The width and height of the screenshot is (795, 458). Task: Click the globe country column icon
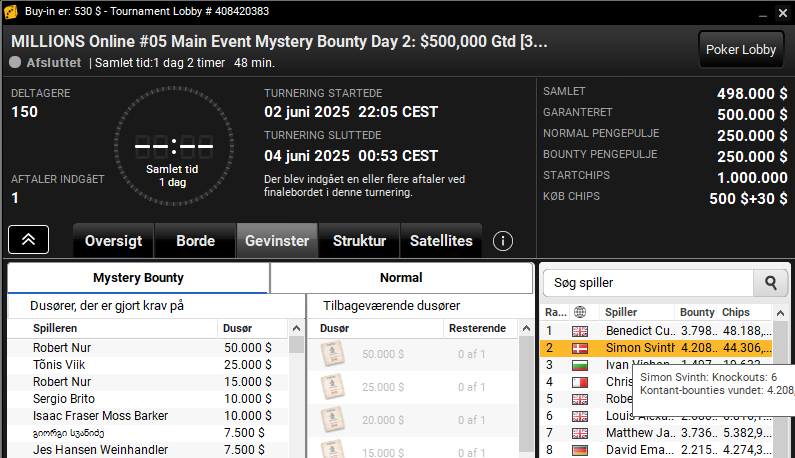[x=580, y=312]
